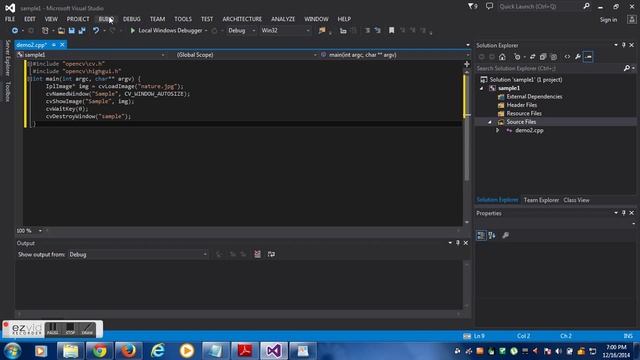Click the Search Solution Explorer field
Screen dimensions: 640x360
(x=549, y=68)
